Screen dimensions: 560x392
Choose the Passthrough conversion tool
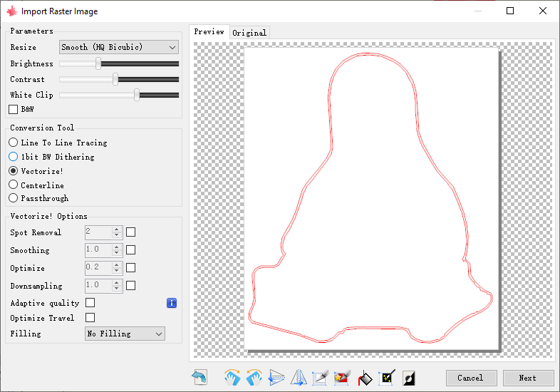pyautogui.click(x=14, y=197)
